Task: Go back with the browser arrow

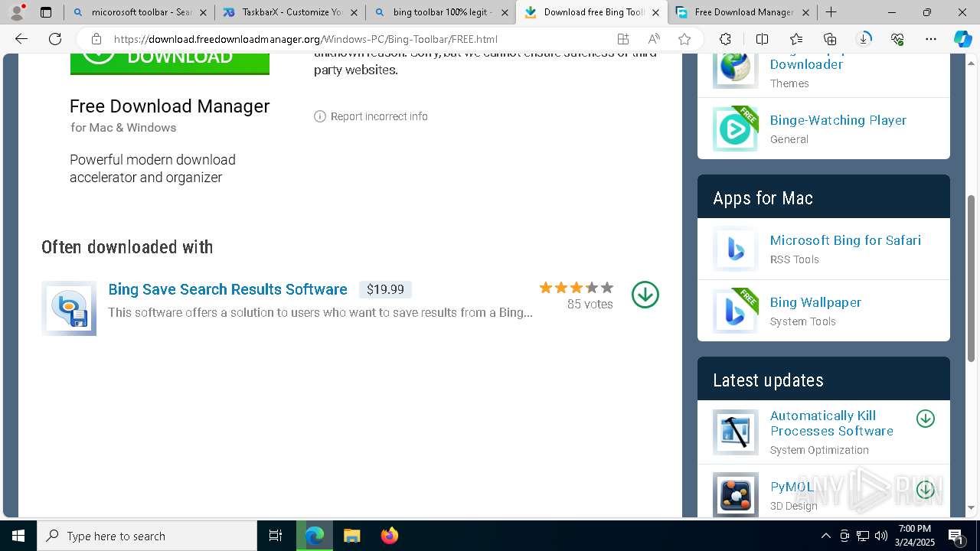Action: (21, 39)
